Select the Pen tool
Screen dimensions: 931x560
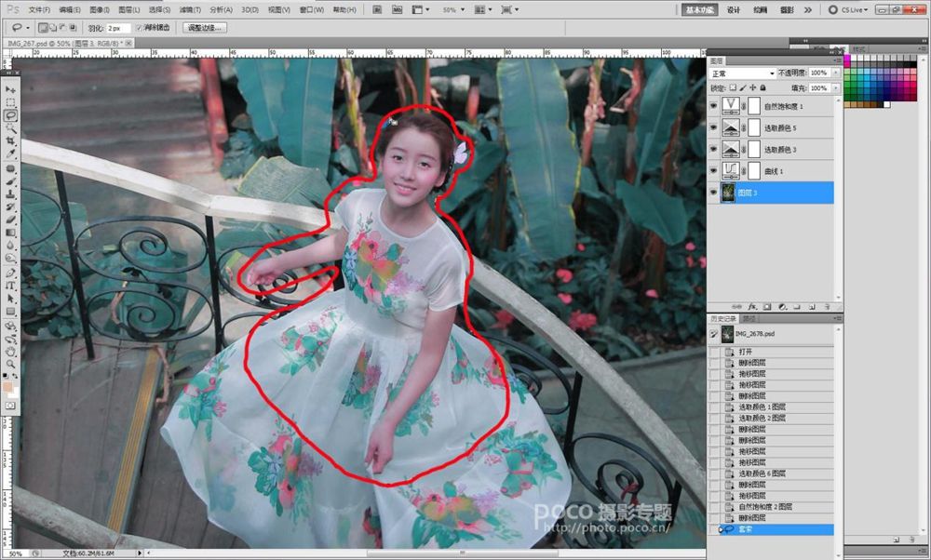10,273
